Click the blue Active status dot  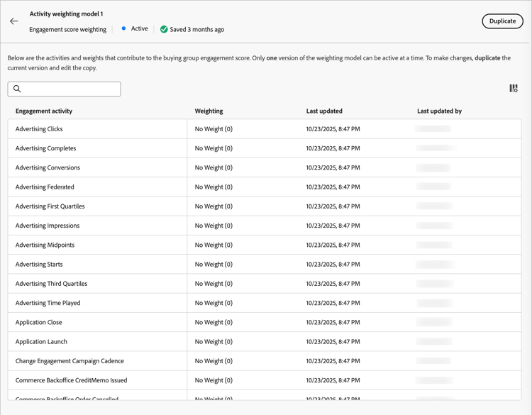(x=123, y=29)
